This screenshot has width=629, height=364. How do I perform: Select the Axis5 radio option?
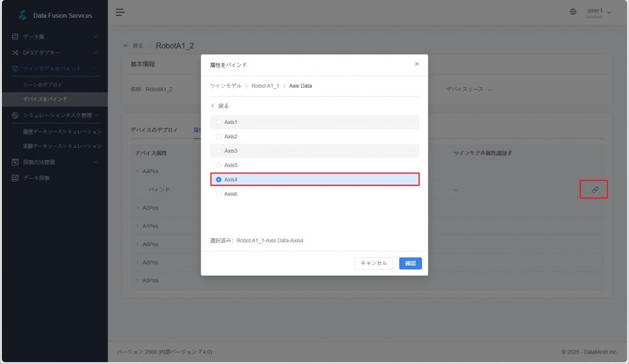[x=219, y=165]
